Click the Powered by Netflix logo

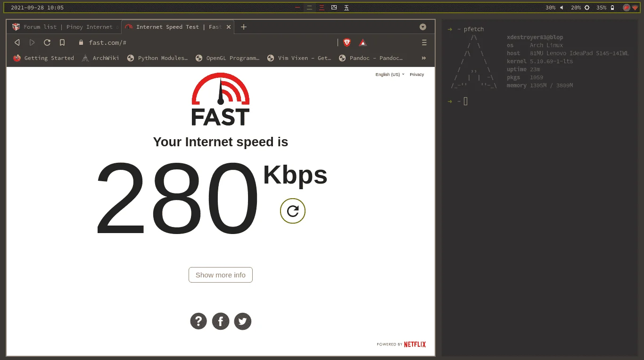(x=401, y=344)
